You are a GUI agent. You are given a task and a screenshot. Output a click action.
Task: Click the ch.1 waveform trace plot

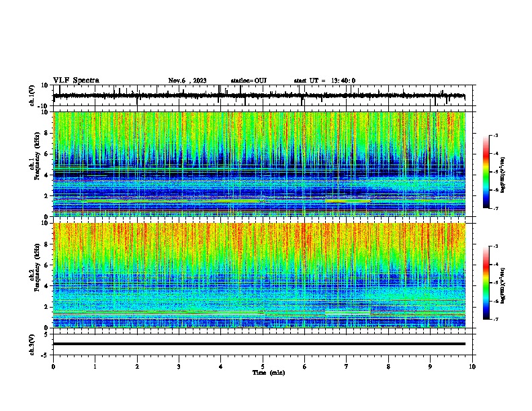(259, 95)
